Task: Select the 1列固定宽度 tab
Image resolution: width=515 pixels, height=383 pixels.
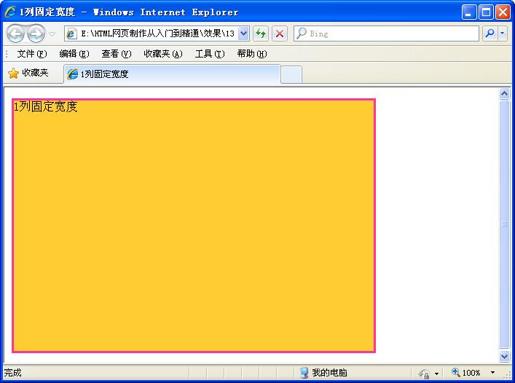Action: click(x=172, y=74)
